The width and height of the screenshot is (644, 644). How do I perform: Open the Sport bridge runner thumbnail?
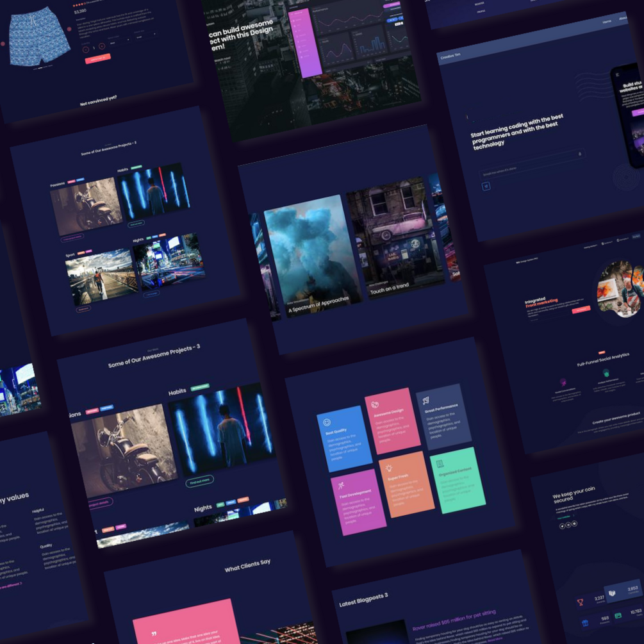coord(102,277)
